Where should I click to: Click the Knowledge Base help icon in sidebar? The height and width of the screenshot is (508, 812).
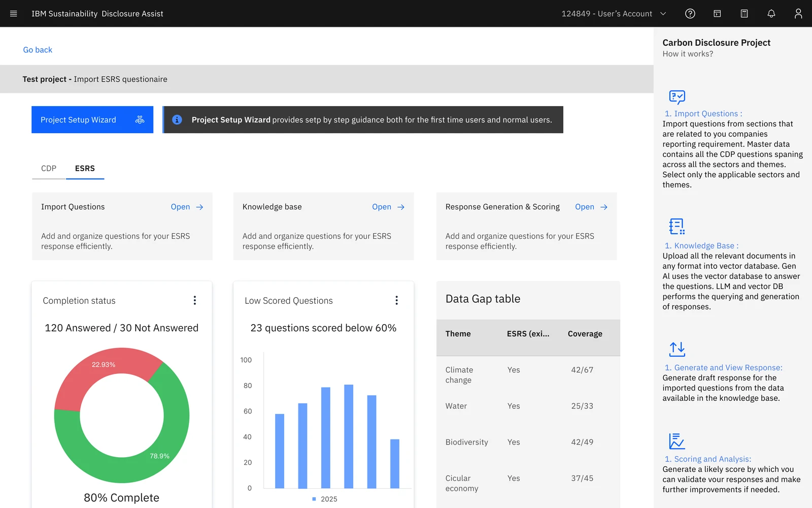point(677,227)
